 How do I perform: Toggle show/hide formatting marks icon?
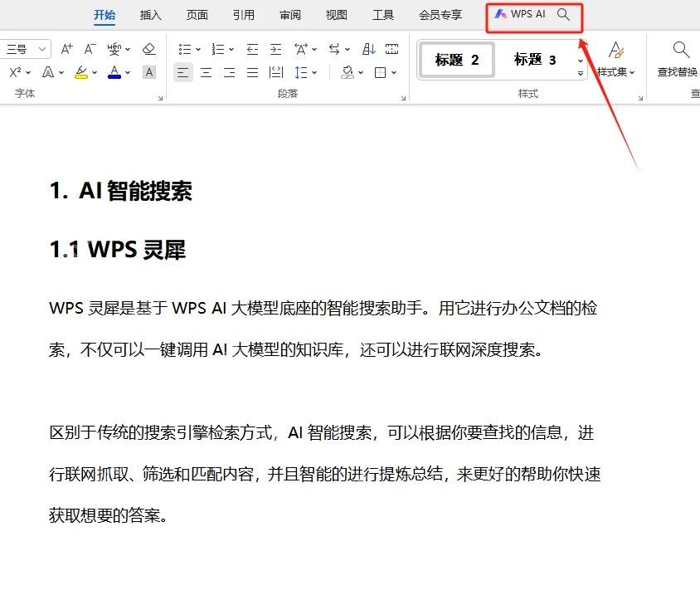click(392, 49)
